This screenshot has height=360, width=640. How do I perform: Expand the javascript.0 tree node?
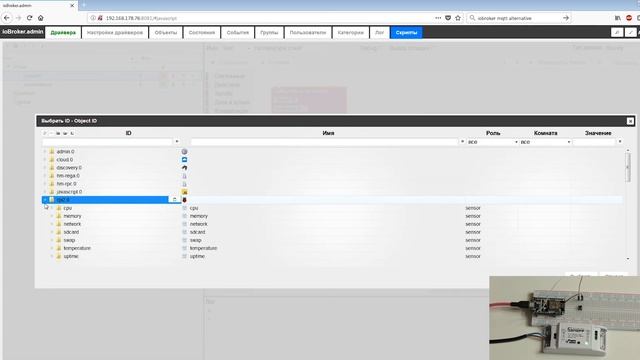click(x=45, y=192)
